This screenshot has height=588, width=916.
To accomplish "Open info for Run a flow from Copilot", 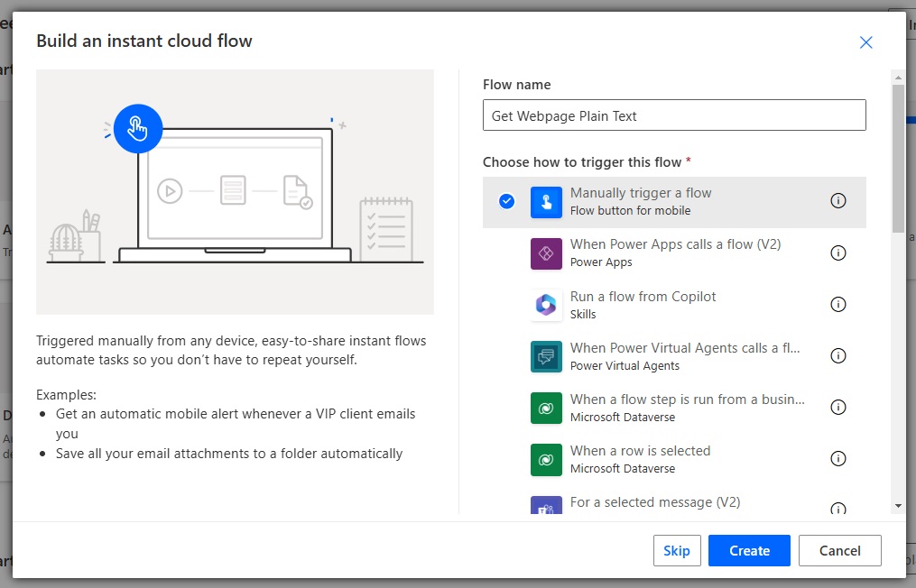I will 837,304.
